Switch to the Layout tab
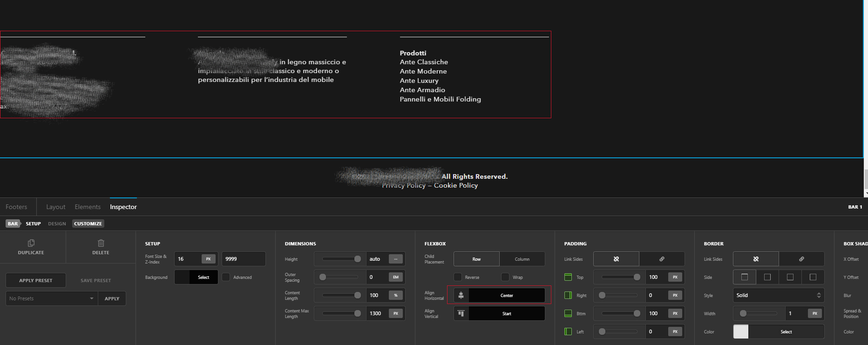 pos(56,207)
